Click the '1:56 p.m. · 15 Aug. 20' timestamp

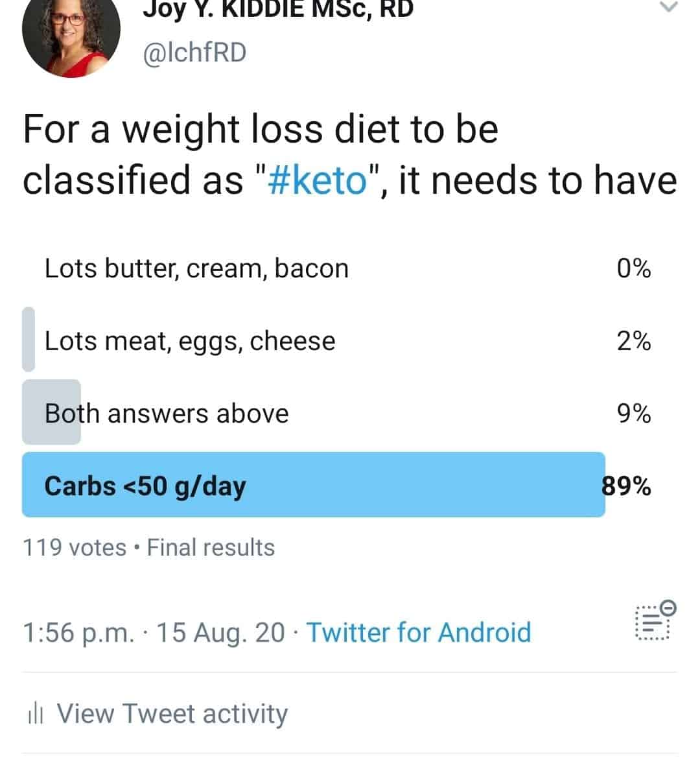(x=154, y=632)
